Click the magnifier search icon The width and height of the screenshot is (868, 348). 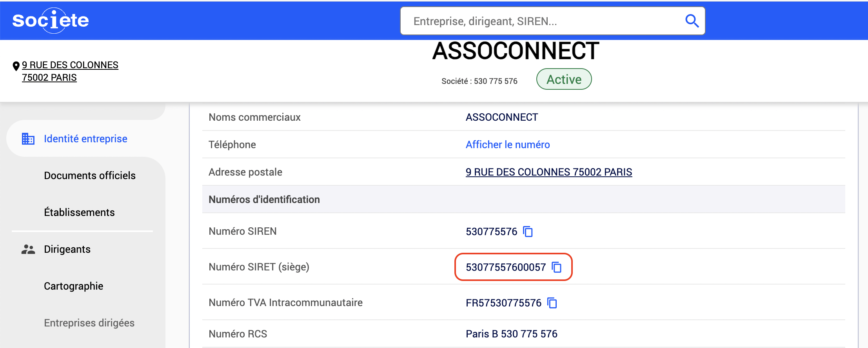[x=692, y=21]
